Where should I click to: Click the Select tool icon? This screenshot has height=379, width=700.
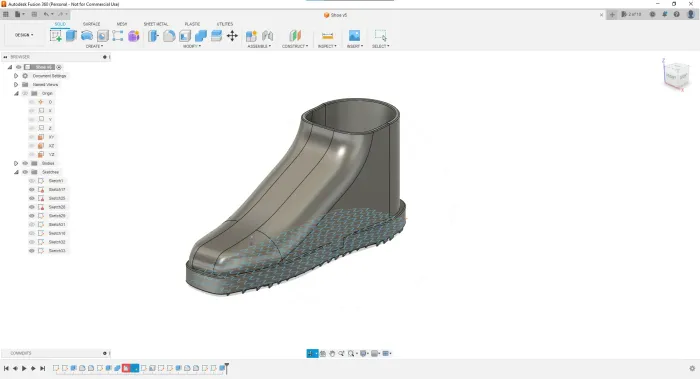[x=380, y=36]
